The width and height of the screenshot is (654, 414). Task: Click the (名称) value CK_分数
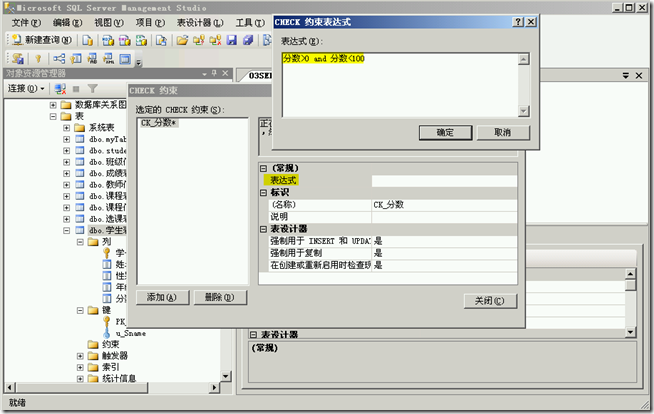click(444, 205)
